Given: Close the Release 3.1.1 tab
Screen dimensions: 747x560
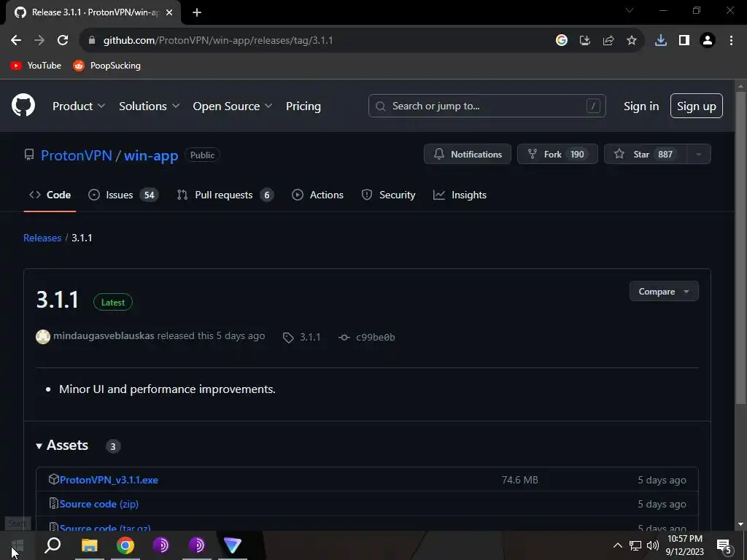Looking at the screenshot, I should tap(169, 12).
